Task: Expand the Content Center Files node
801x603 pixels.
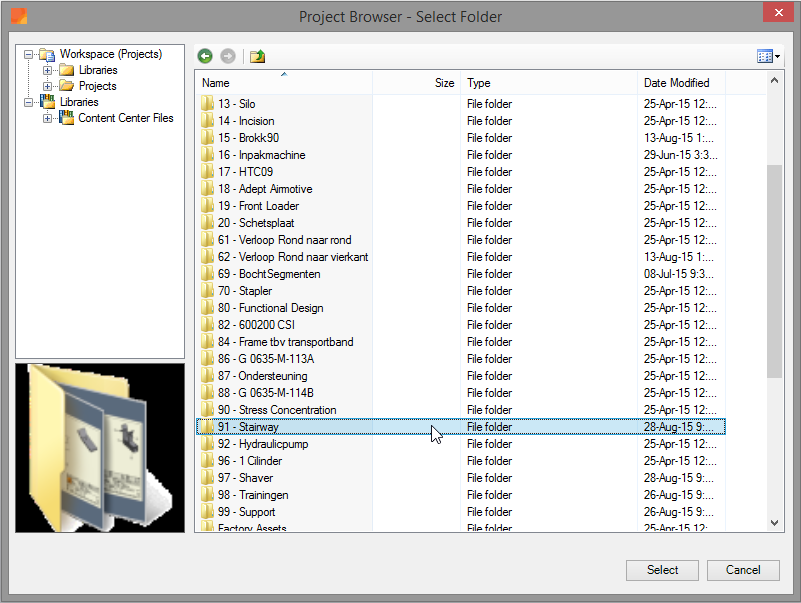Action: coord(47,118)
